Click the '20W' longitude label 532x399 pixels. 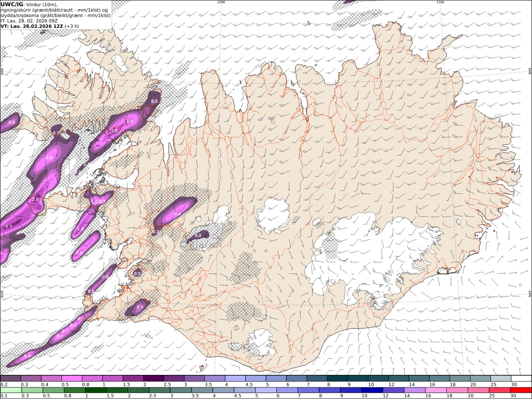[x=221, y=2]
